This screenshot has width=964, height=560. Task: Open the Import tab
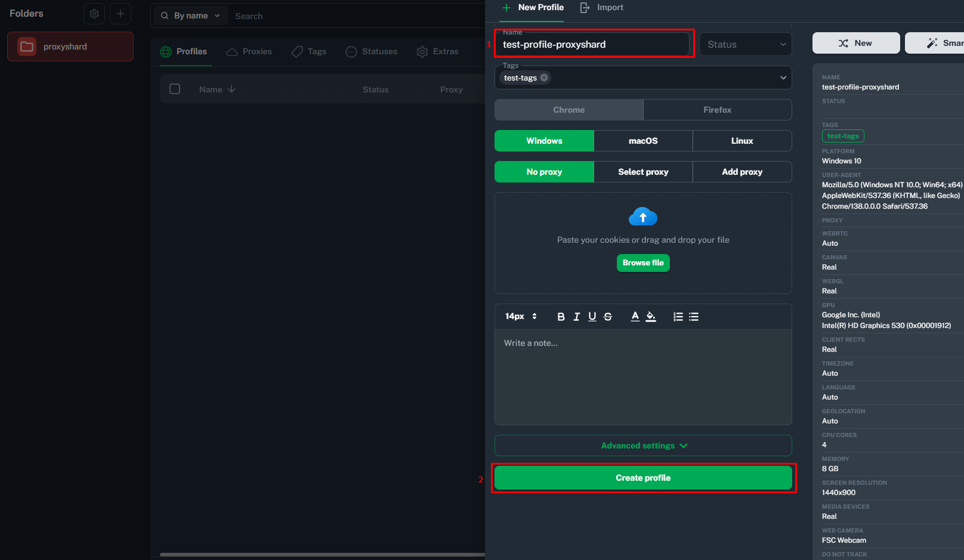pyautogui.click(x=602, y=8)
